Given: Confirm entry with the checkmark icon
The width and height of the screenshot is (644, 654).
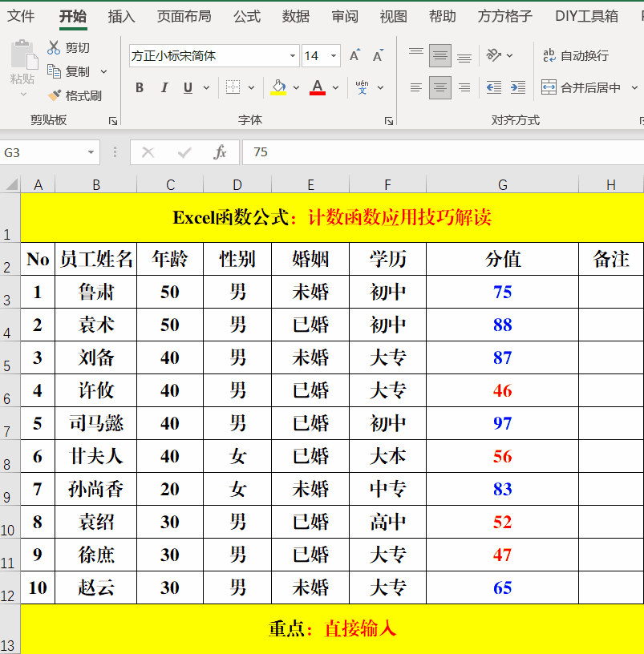Looking at the screenshot, I should coord(184,152).
